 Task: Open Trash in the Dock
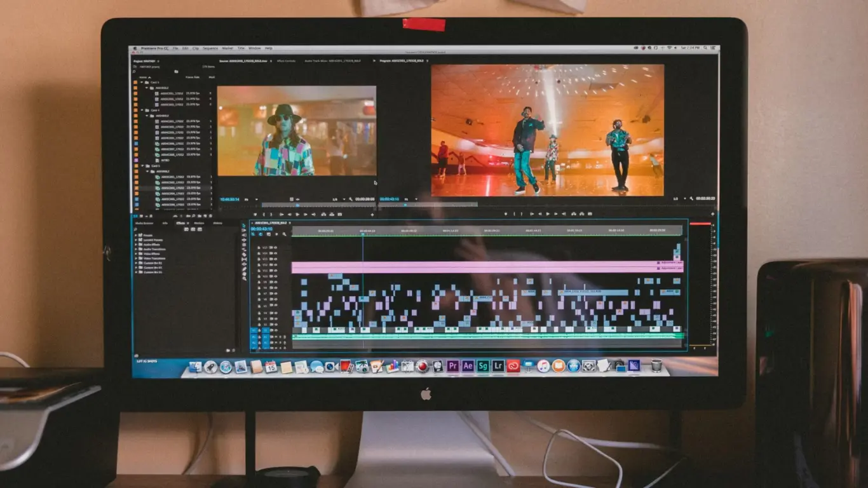[656, 365]
